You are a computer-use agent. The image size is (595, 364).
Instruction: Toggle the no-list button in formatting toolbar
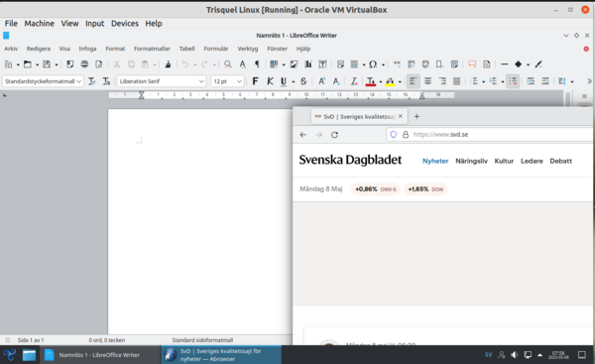(513, 81)
